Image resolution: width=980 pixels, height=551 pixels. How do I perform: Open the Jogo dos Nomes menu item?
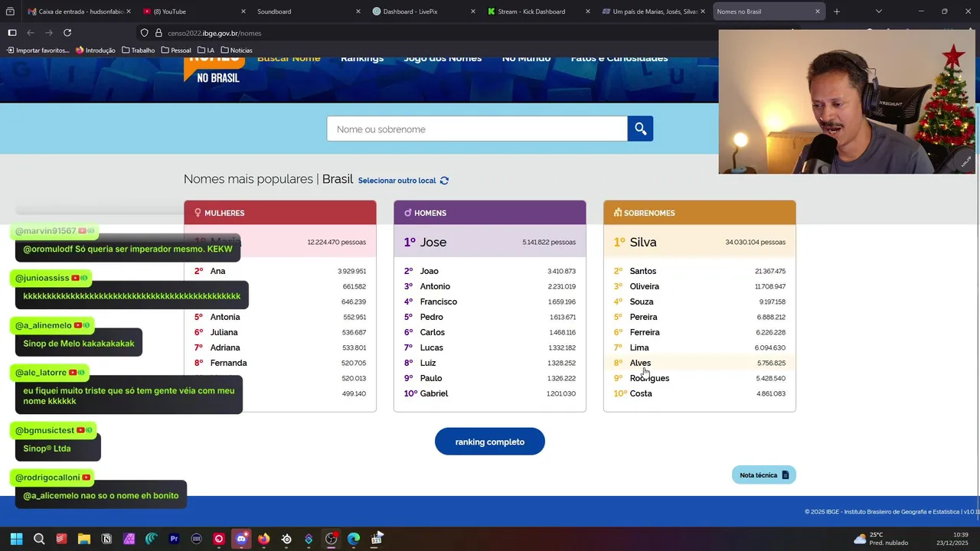[443, 58]
